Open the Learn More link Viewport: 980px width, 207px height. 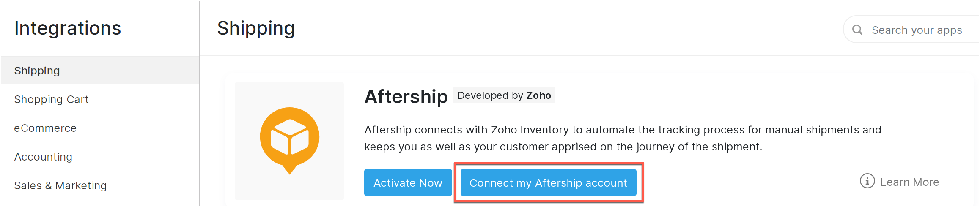(909, 182)
